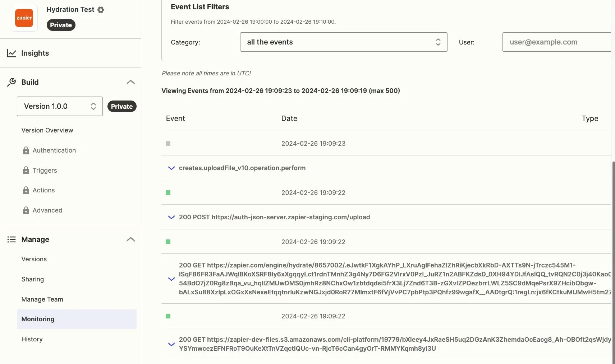
Task: Click the Build wrench icon
Action: click(x=12, y=82)
